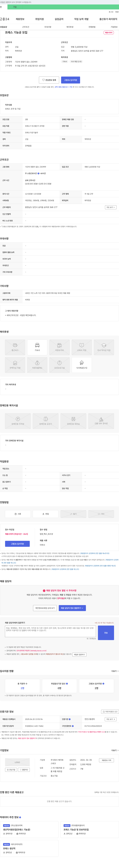
Task: Open recommended job 프레스 생산직
Action: (9, 848)
